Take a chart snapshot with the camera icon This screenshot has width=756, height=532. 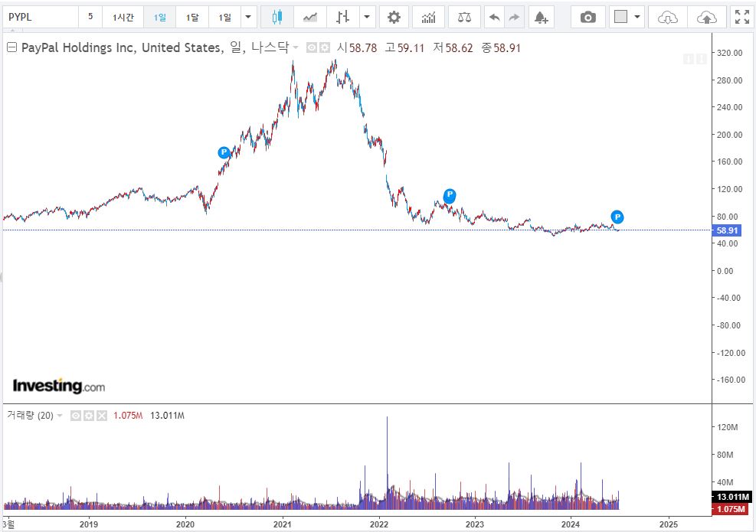pyautogui.click(x=587, y=18)
